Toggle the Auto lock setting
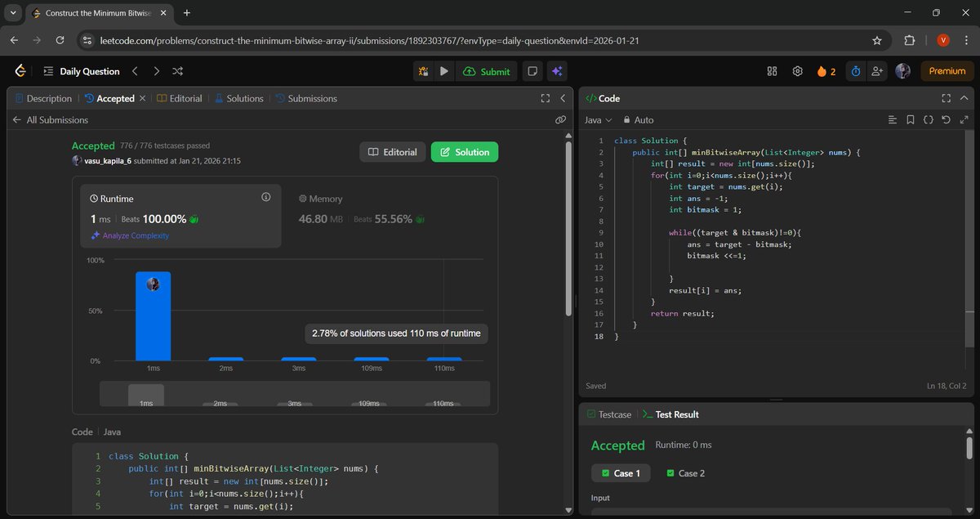 (x=638, y=120)
